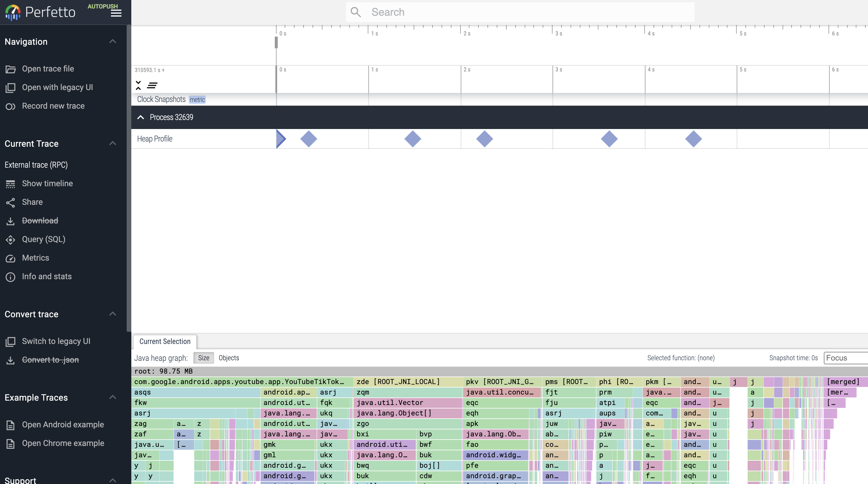The image size is (868, 484).
Task: Collapse the Navigation section
Action: pyautogui.click(x=112, y=41)
